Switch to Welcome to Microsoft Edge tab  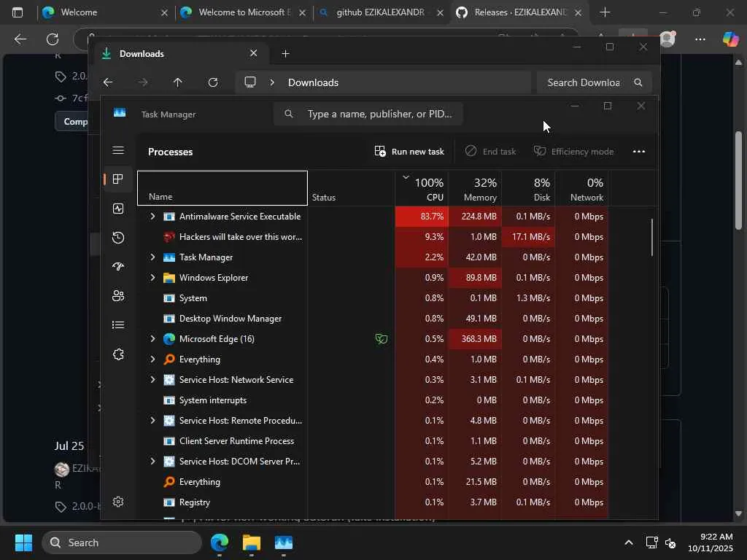(244, 12)
